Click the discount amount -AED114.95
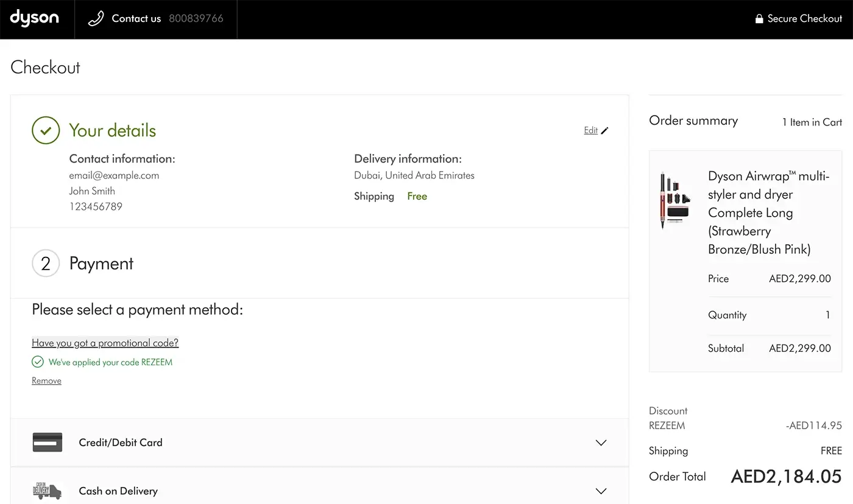The height and width of the screenshot is (504, 853). (x=814, y=426)
